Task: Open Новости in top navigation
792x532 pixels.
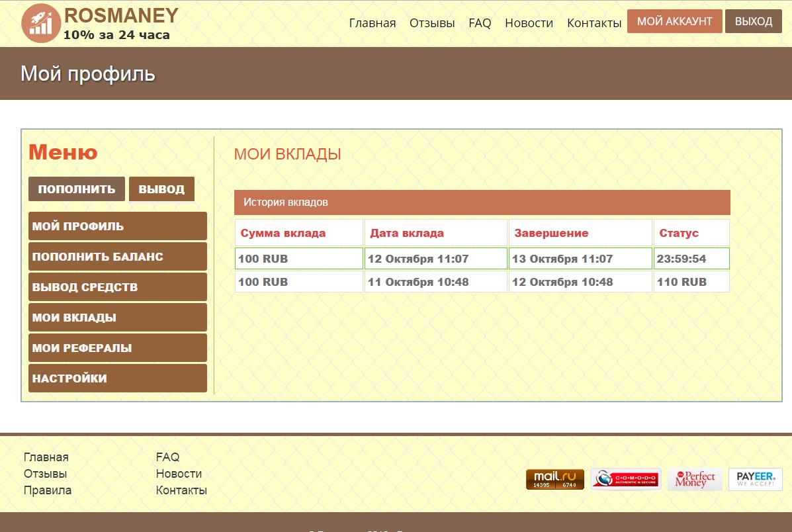Action: click(x=529, y=23)
